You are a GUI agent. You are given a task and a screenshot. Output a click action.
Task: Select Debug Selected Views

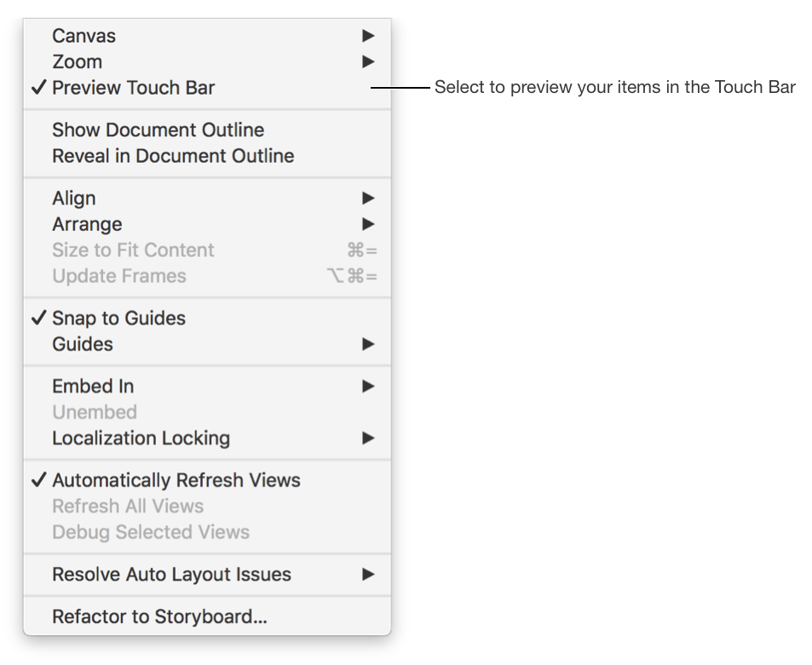(151, 532)
